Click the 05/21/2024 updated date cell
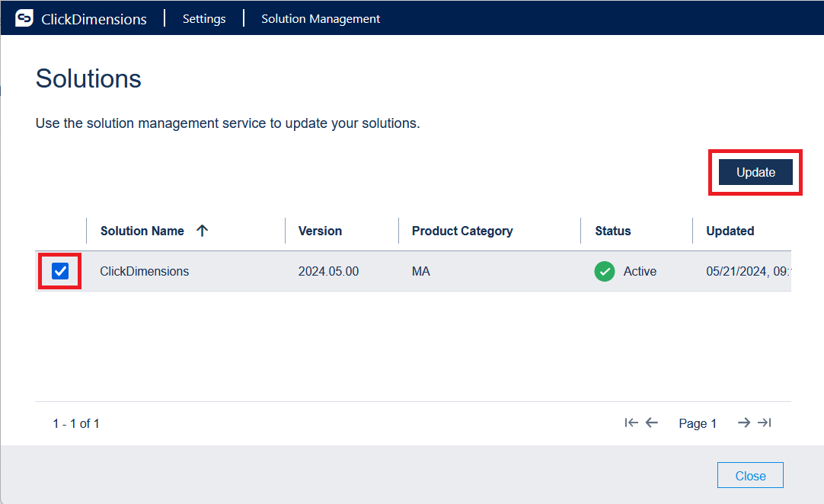Screen dimensions: 824x504 tap(749, 271)
